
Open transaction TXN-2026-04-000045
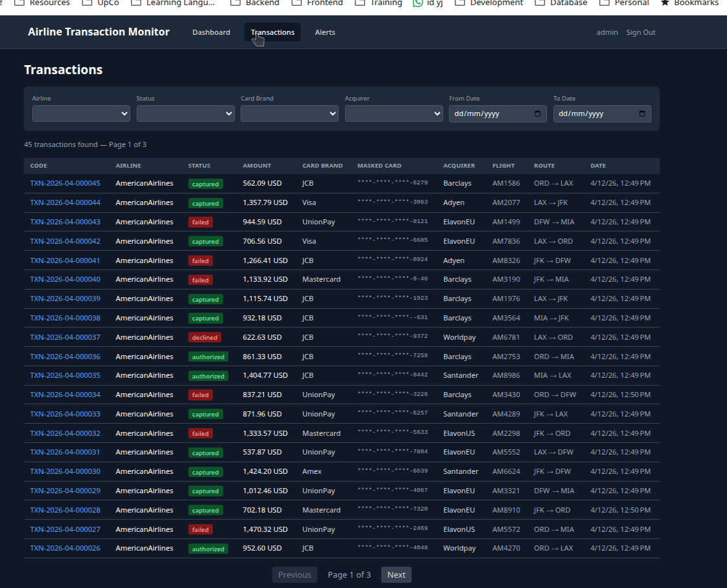click(65, 183)
